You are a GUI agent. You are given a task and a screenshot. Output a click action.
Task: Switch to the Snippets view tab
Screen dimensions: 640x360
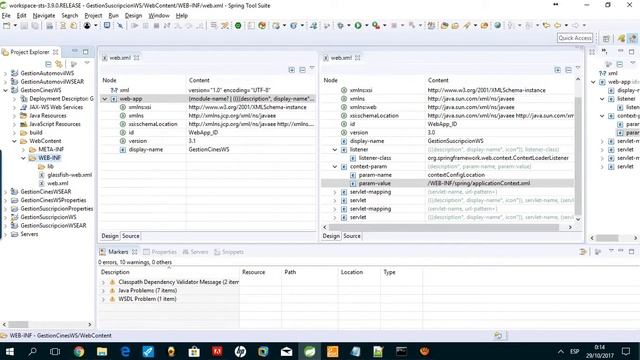point(229,252)
